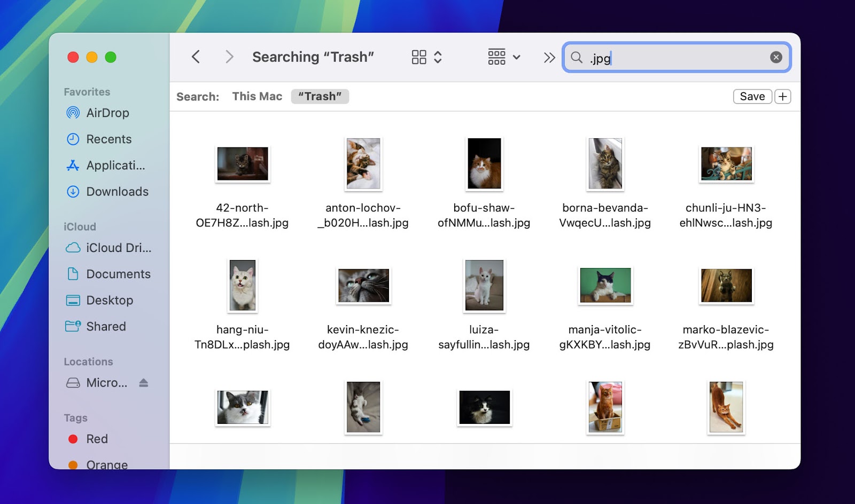Click the anton-lochov-_b020H...lash.jpg filename

point(363,215)
